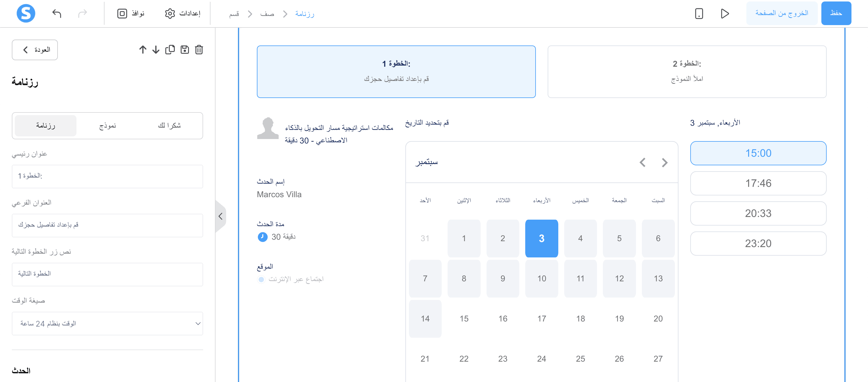The height and width of the screenshot is (382, 868).
Task: Start page preview with the play icon
Action: pyautogui.click(x=725, y=14)
